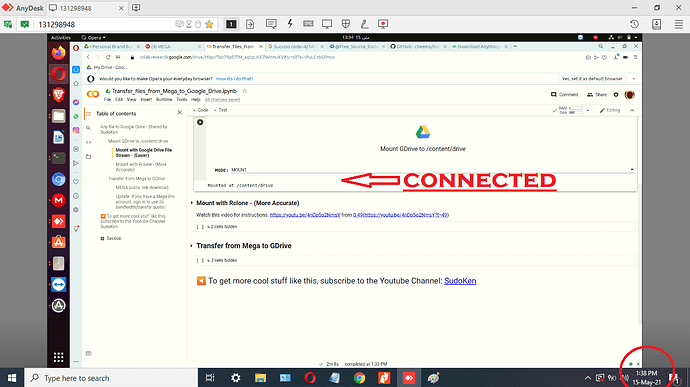Open MEGA app in Ubuntu dock
The image size is (690, 387).
pyautogui.click(x=59, y=200)
